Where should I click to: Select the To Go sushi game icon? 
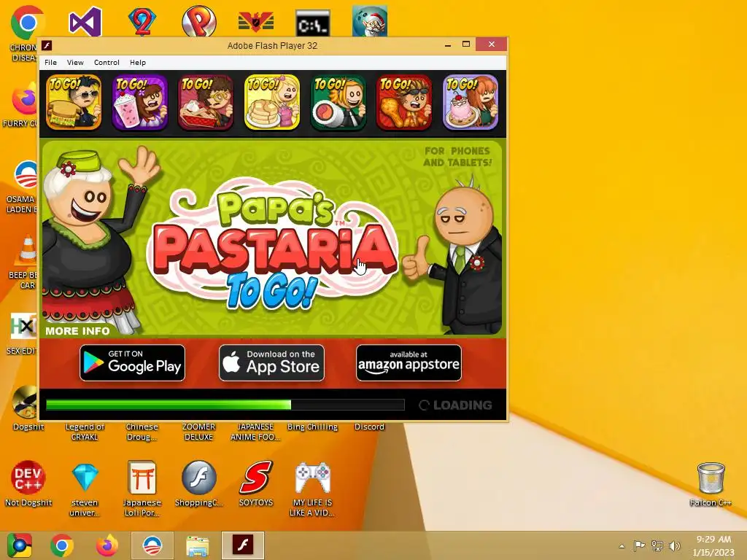pos(338,102)
